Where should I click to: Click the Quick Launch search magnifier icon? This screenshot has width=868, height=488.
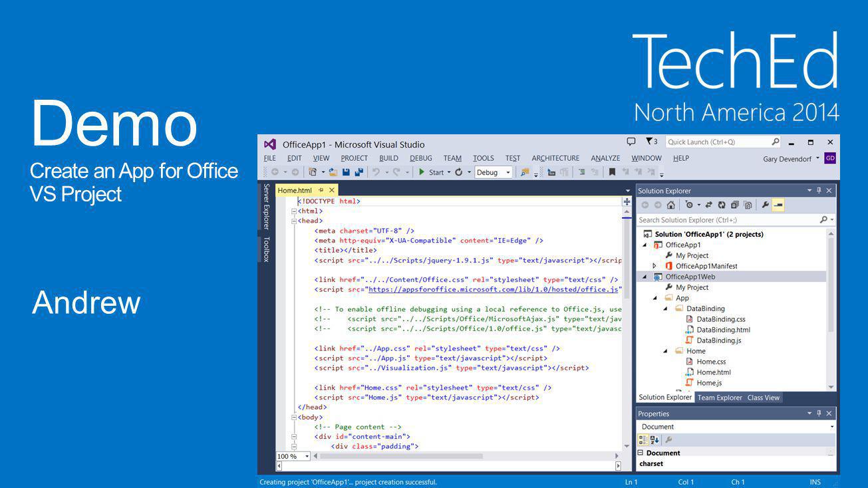click(x=776, y=142)
